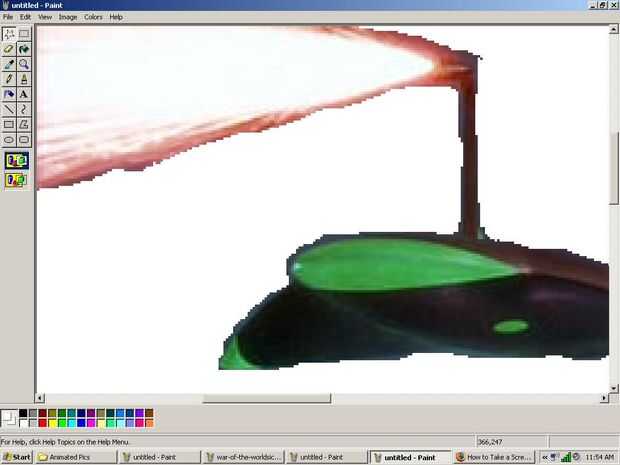
Task: Open the File menu
Action: point(8,17)
